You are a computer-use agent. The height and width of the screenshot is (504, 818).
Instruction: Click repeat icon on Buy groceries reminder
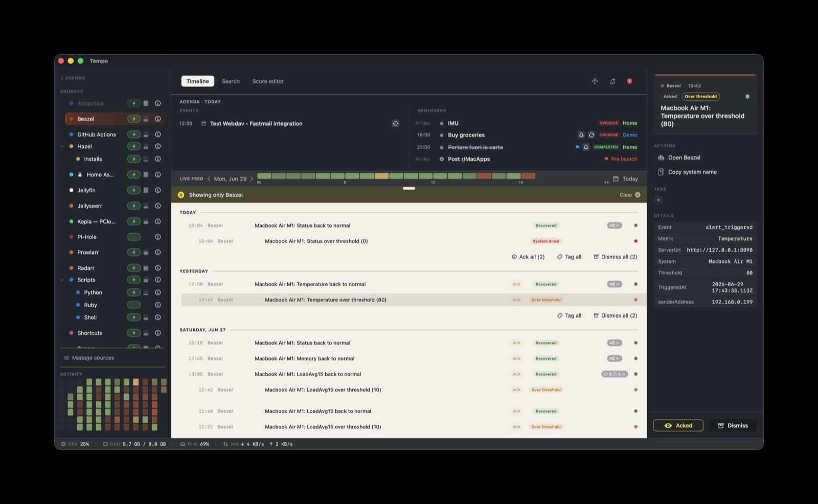click(x=592, y=135)
